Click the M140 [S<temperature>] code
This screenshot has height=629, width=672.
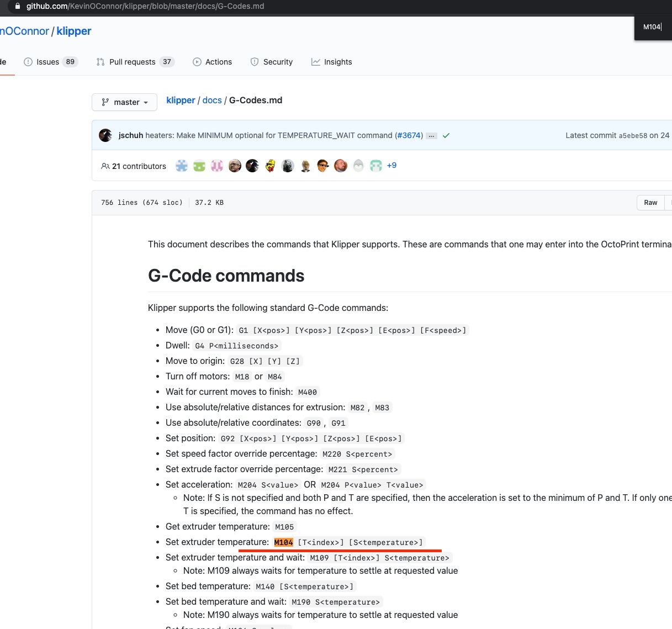(304, 586)
